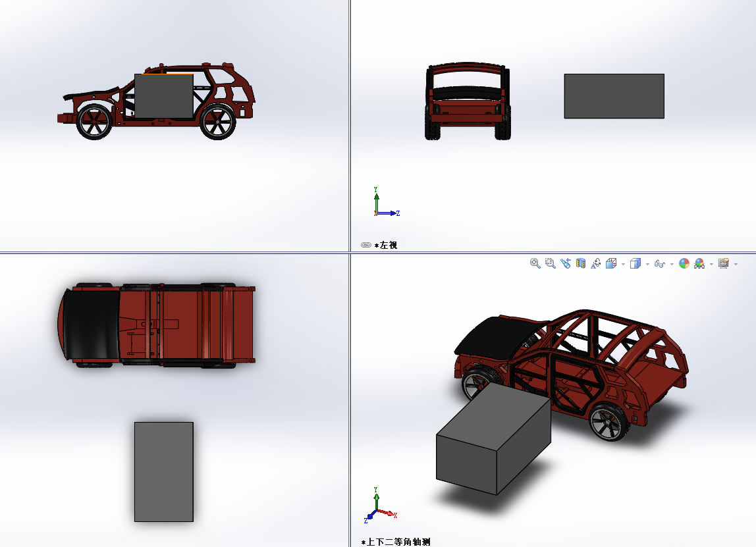Click the Apply Scene icon
Image resolution: width=756 pixels, height=547 pixels.
[699, 263]
